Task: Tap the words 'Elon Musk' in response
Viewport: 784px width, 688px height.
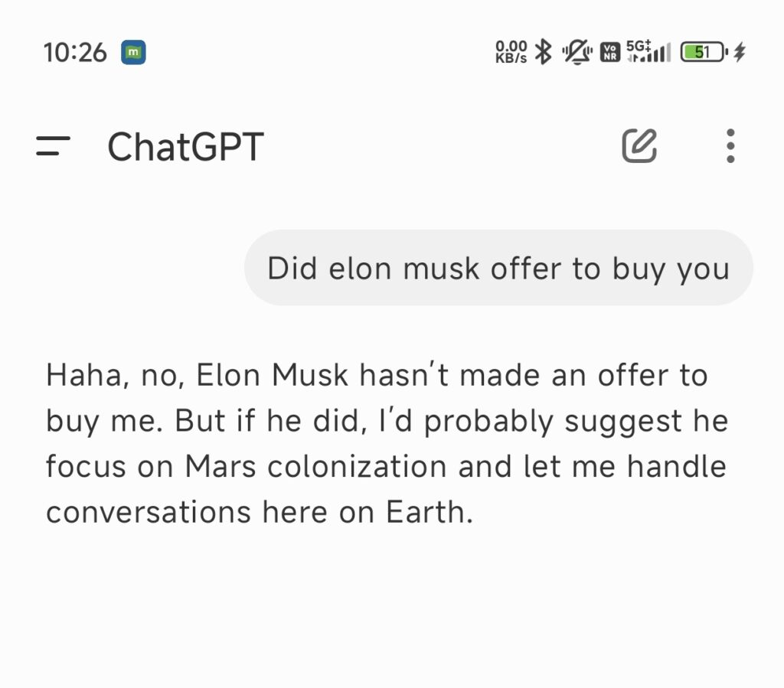Action: coord(272,375)
